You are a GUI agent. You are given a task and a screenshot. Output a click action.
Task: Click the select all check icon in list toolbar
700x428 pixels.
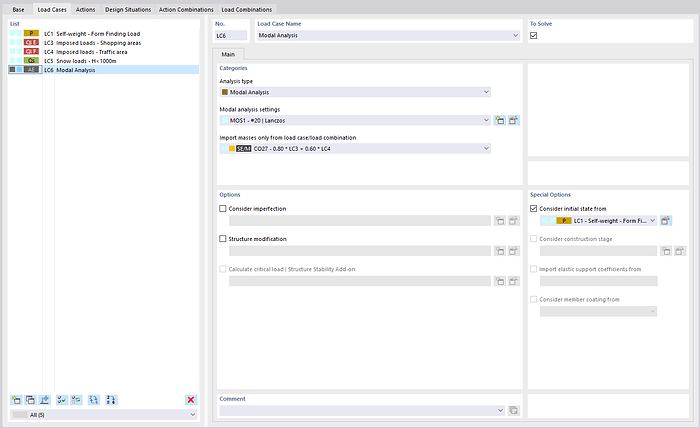pyautogui.click(x=61, y=399)
